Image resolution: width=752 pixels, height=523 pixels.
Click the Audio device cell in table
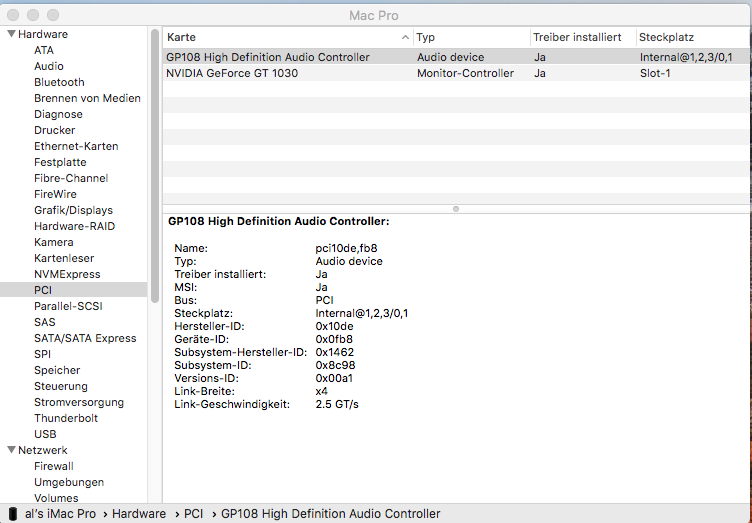[450, 57]
